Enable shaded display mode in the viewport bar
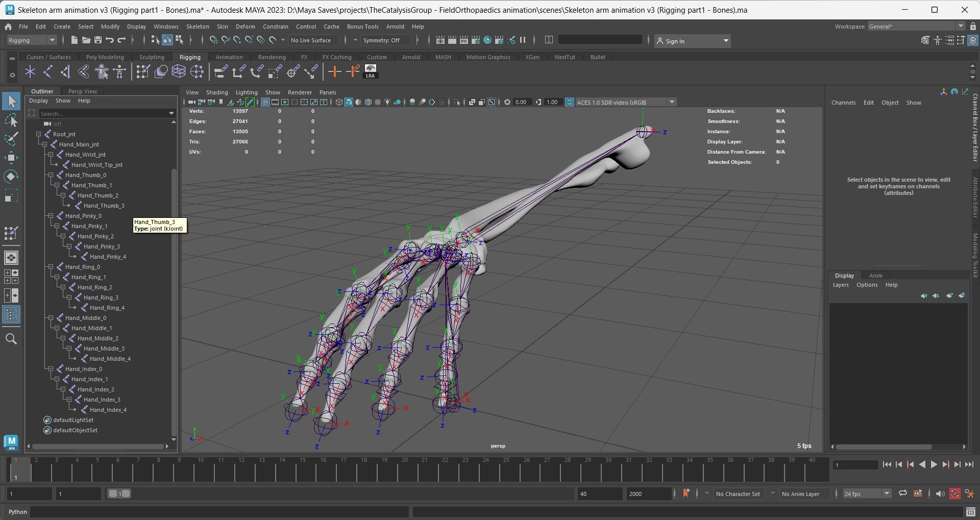This screenshot has height=520, width=980. point(349,102)
